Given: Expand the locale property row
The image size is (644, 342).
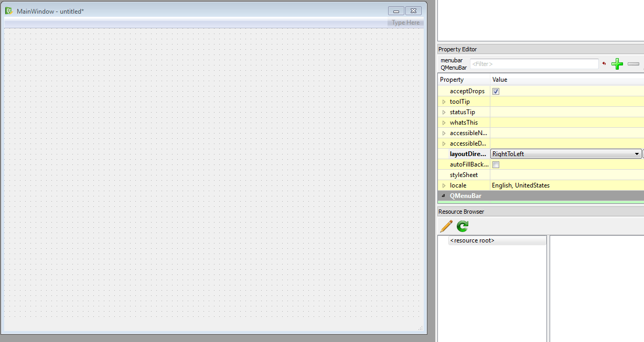Looking at the screenshot, I should 444,185.
